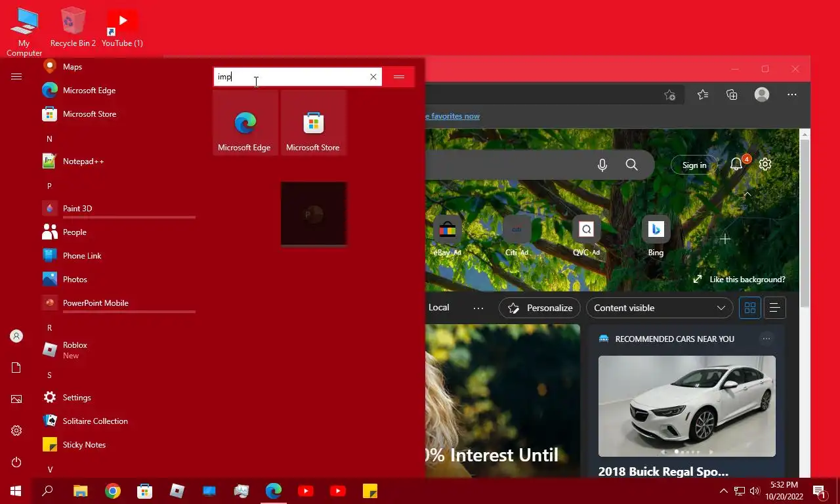Click the Windows Start button
The image size is (840, 504).
click(x=16, y=491)
